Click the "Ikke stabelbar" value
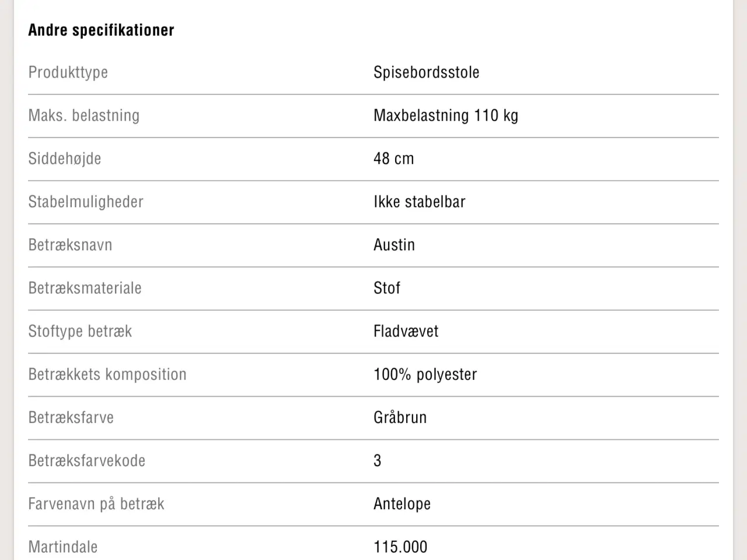Viewport: 747px width, 560px height. tap(419, 202)
